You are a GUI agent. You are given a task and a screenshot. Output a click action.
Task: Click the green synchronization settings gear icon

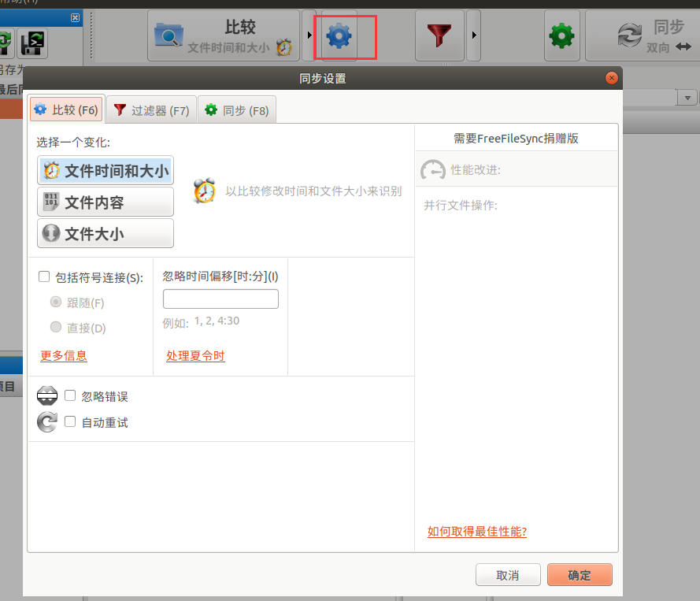(562, 35)
